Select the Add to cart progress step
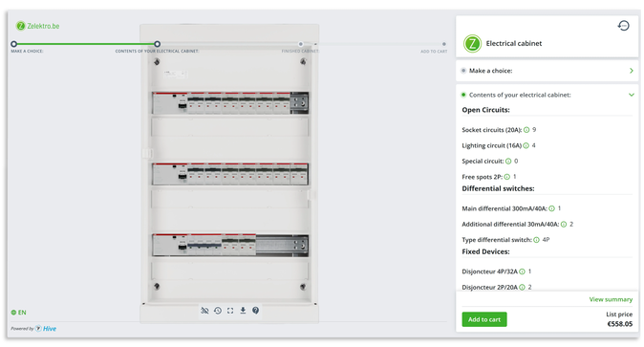This screenshot has height=347, width=644. tap(444, 44)
